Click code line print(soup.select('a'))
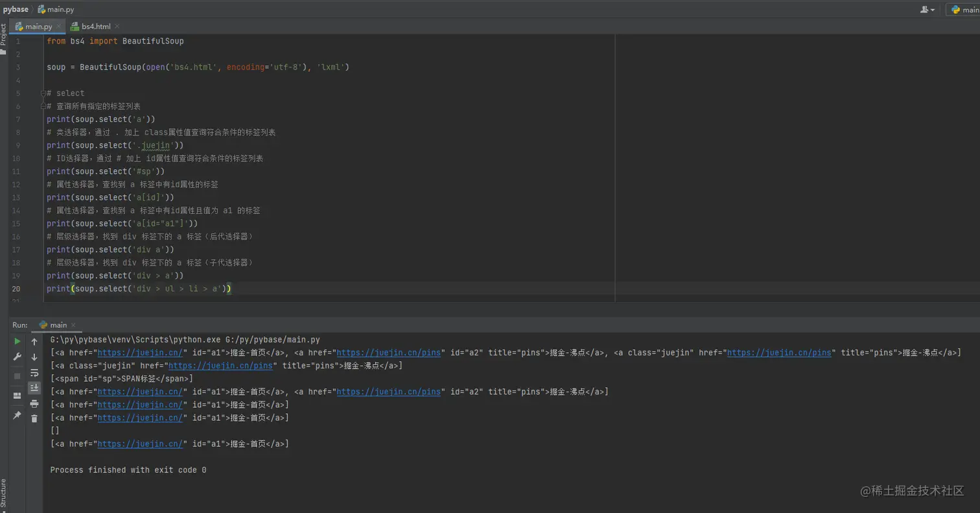Viewport: 980px width, 513px height. tap(101, 119)
